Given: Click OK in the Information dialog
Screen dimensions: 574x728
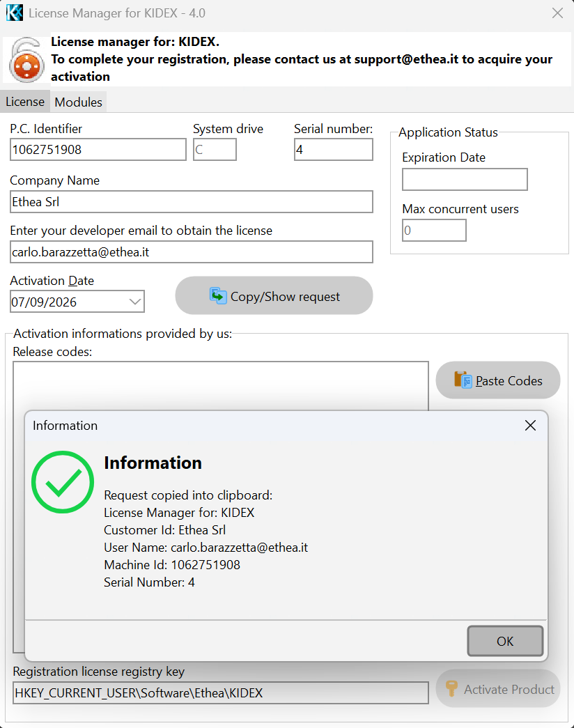Looking at the screenshot, I should (505, 641).
